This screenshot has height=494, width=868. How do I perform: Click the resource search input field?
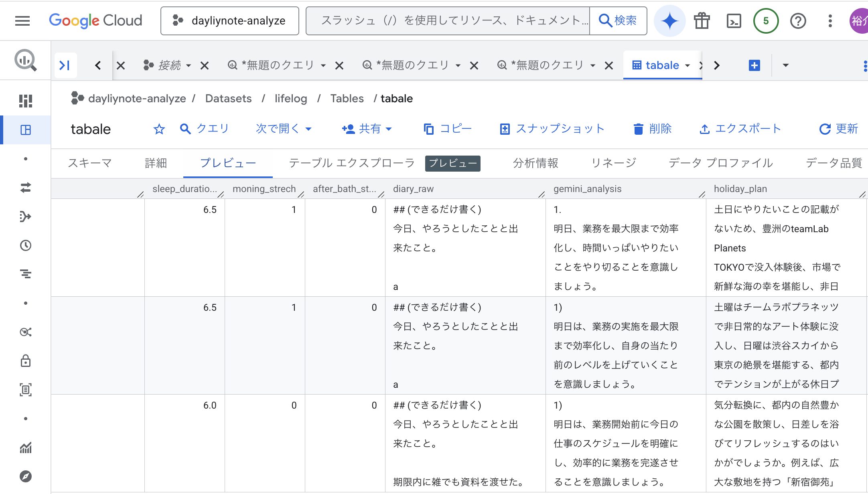coord(448,21)
